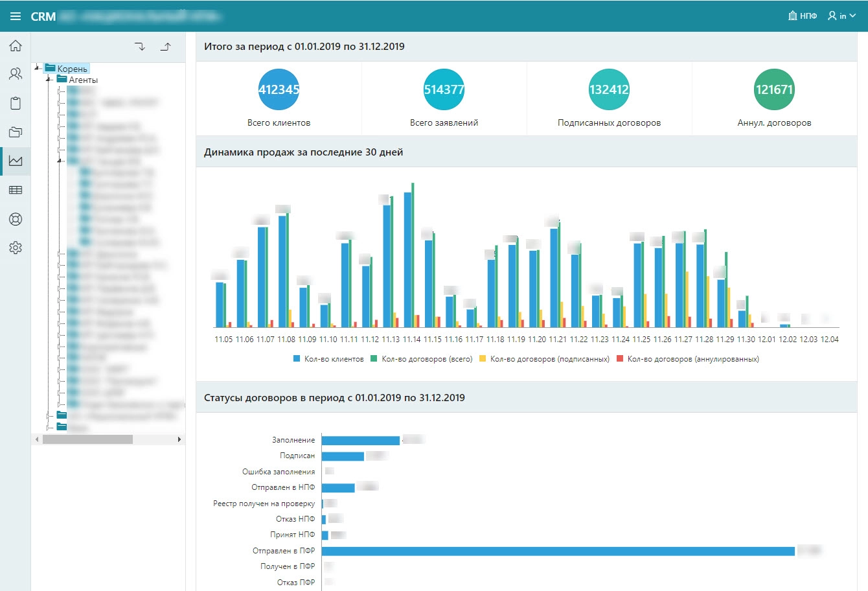Screen dimensions: 868x591
Task: Toggle the Кол-во договоров (всего) legend item
Action: click(422, 358)
